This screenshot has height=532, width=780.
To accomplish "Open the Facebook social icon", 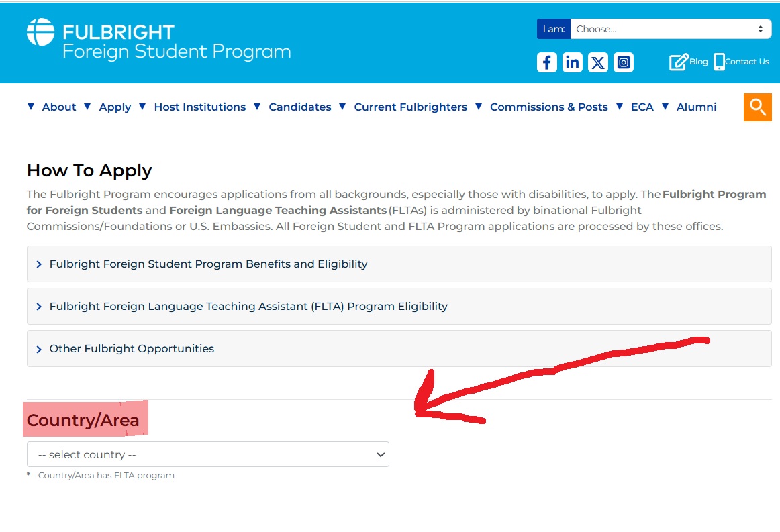I will click(546, 62).
